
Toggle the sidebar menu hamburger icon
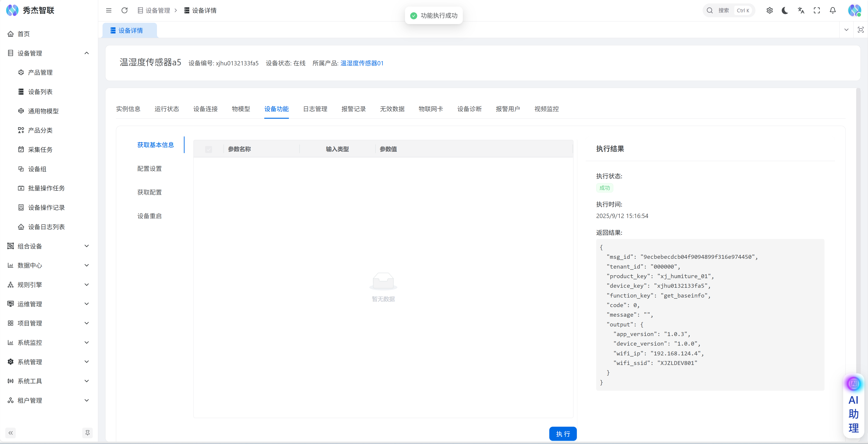click(108, 10)
